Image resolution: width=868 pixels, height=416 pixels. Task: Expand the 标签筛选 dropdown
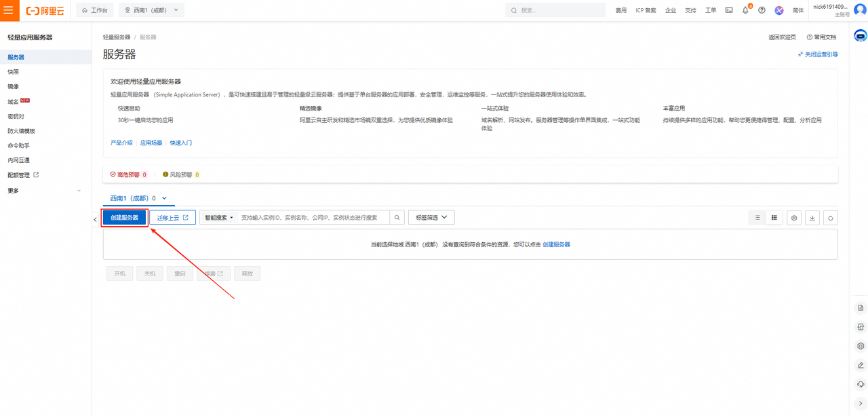pos(431,218)
